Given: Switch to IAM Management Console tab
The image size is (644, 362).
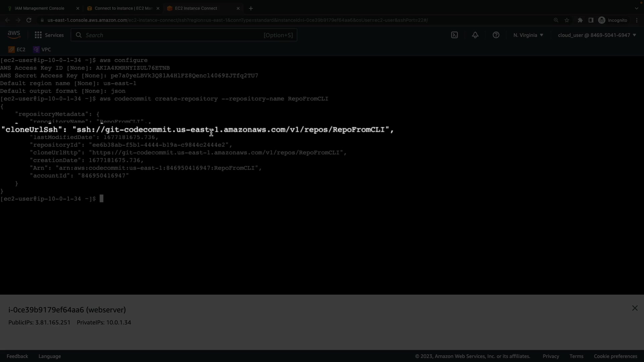Looking at the screenshot, I should click(40, 8).
